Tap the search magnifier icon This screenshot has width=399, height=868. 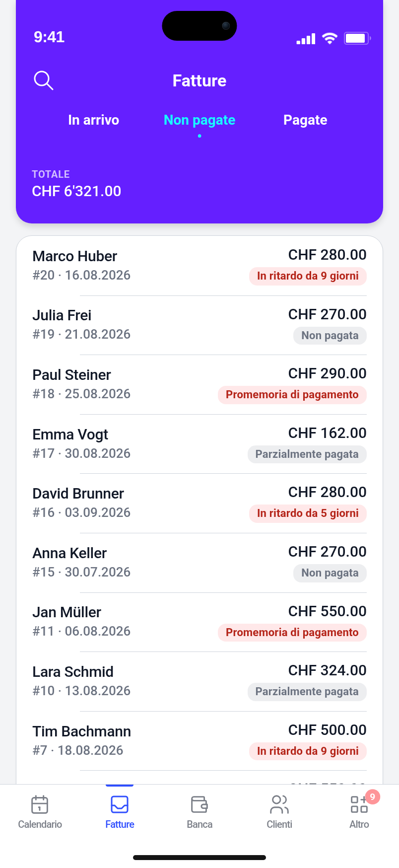pyautogui.click(x=43, y=80)
